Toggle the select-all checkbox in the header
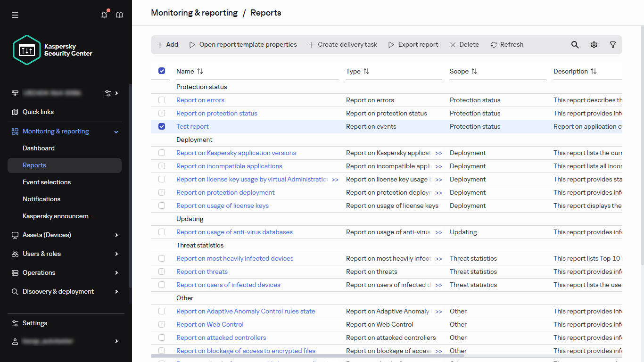 click(x=162, y=71)
